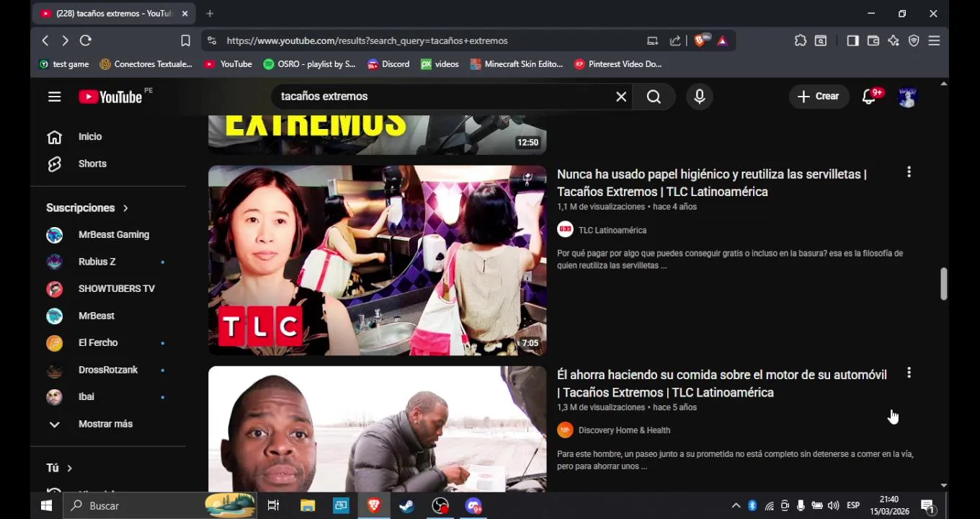
Task: Visit Discovery Home & Health channel
Action: 624,430
